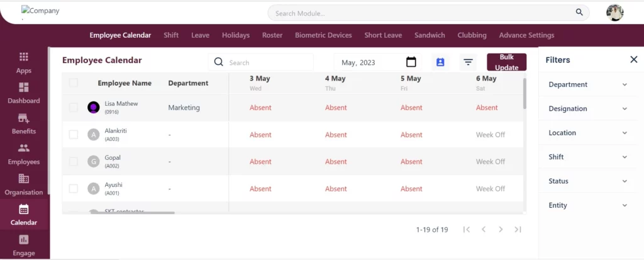The image size is (644, 260).
Task: Open the Apps grid in sidebar
Action: point(24,62)
